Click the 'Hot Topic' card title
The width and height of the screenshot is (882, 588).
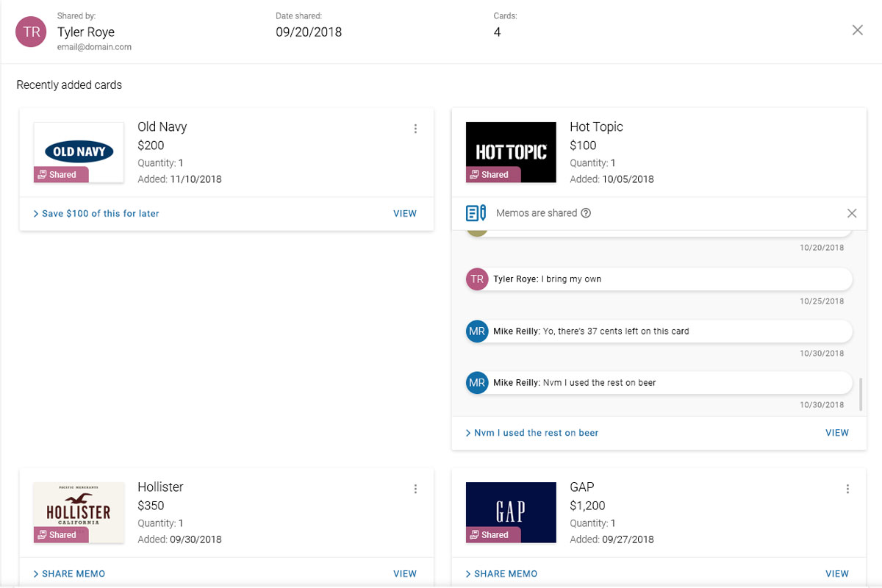(596, 126)
